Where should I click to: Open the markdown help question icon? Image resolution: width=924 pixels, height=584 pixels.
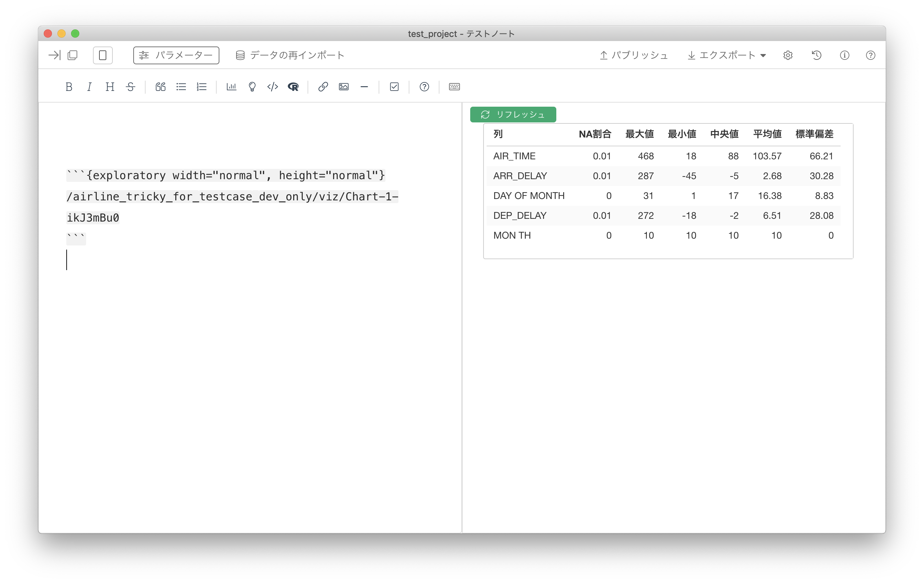(424, 87)
